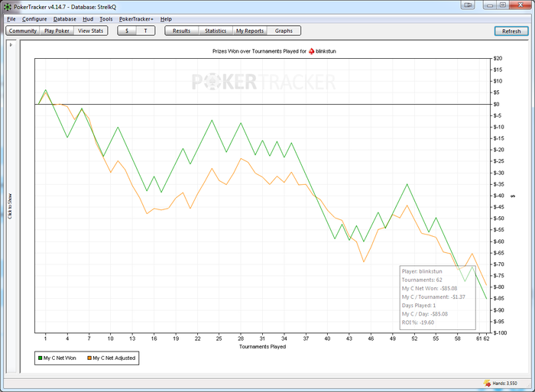Click the 'Tournaments: 62' tooltip line

(422, 280)
